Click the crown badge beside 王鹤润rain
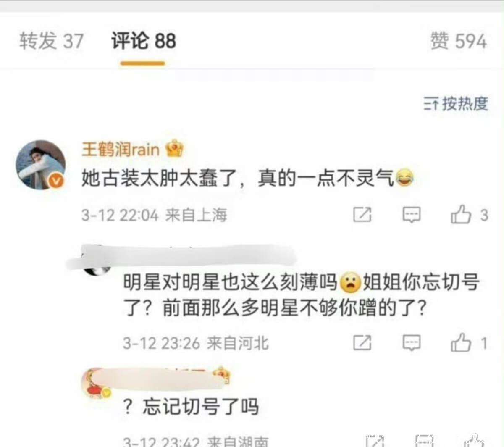This screenshot has height=447, width=504. [175, 149]
